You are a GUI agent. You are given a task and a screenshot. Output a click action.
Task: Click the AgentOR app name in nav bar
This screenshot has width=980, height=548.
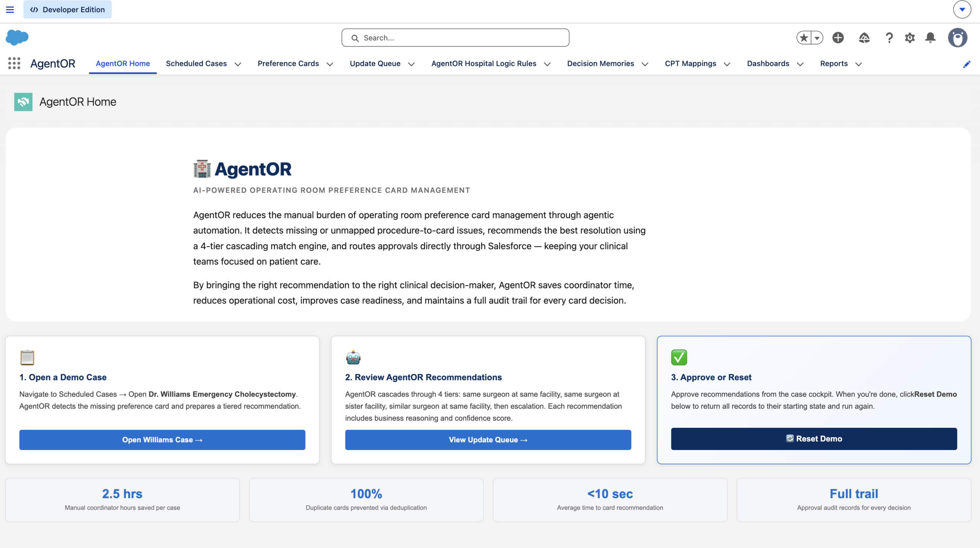click(x=53, y=64)
